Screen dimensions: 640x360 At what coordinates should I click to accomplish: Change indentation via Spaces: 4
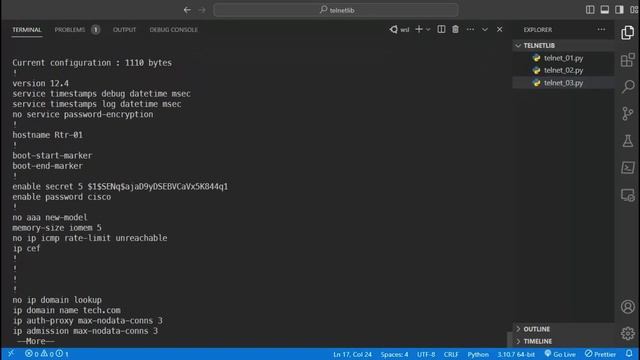pyautogui.click(x=394, y=354)
